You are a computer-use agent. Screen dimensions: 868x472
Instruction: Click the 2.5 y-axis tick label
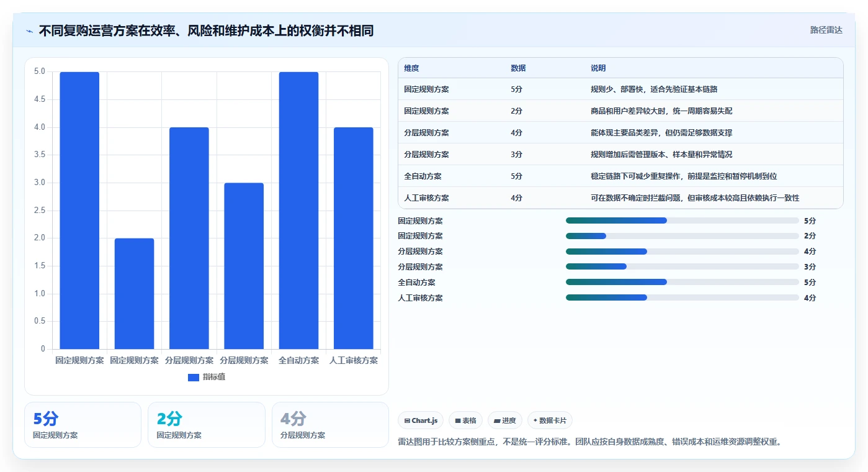(40, 211)
